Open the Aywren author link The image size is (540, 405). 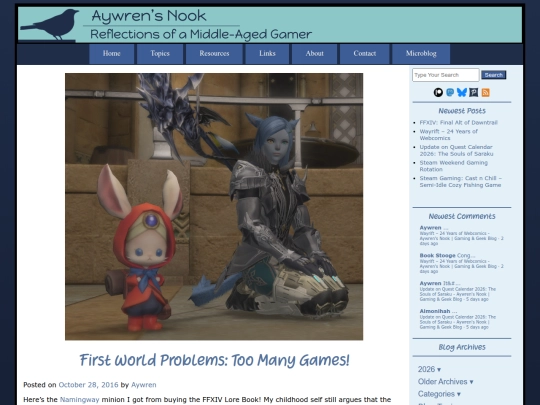click(x=144, y=385)
